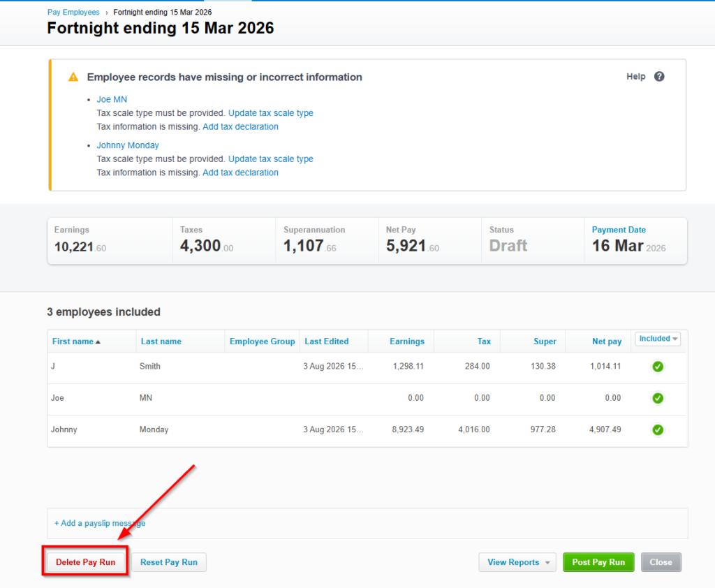Click the Earnings total 10,221.60

80,247
